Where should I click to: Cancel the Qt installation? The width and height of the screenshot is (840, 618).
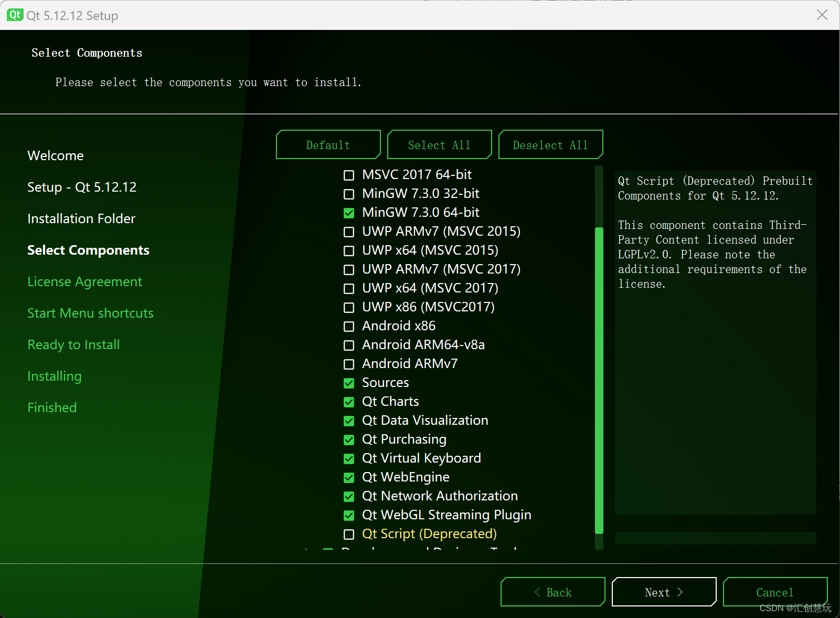point(775,592)
